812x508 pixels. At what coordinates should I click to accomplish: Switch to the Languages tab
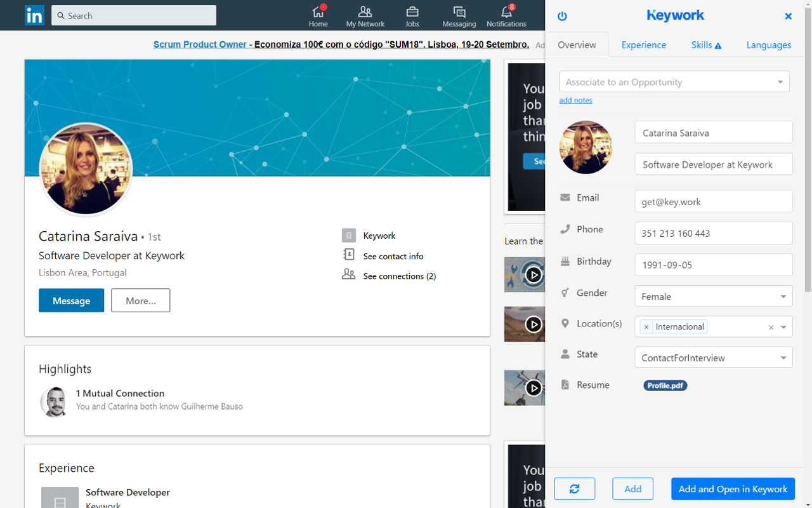(768, 45)
